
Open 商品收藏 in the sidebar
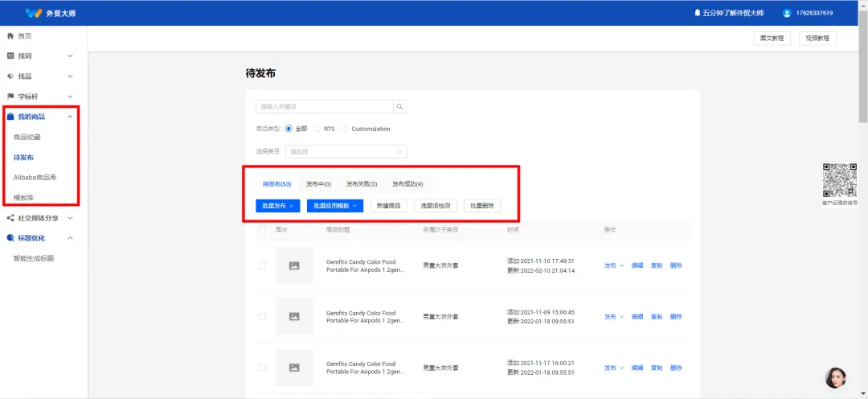[x=27, y=137]
